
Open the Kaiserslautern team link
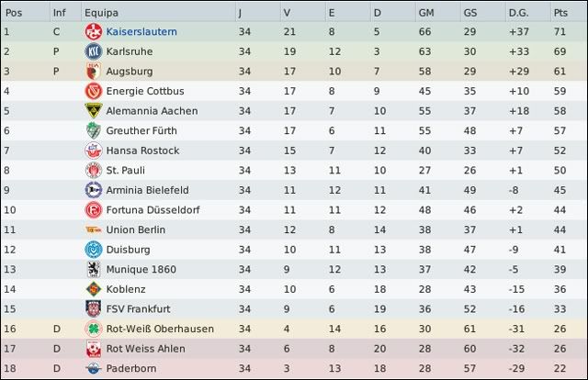coord(141,32)
